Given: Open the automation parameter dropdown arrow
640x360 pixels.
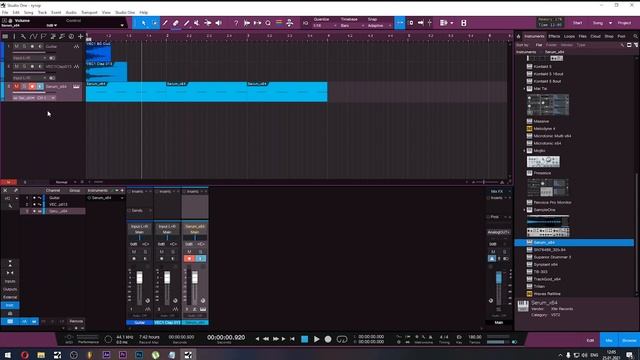Looking at the screenshot, I should click(122, 26).
